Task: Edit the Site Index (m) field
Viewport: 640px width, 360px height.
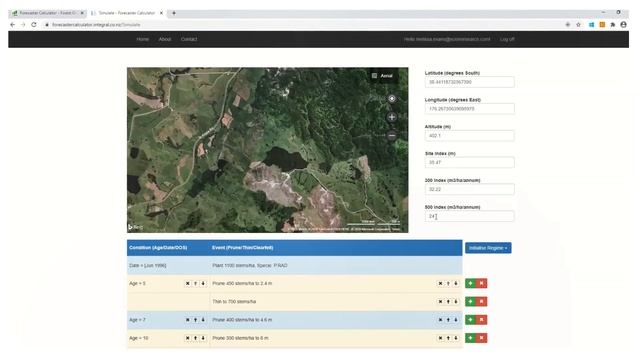Action: tap(469, 162)
